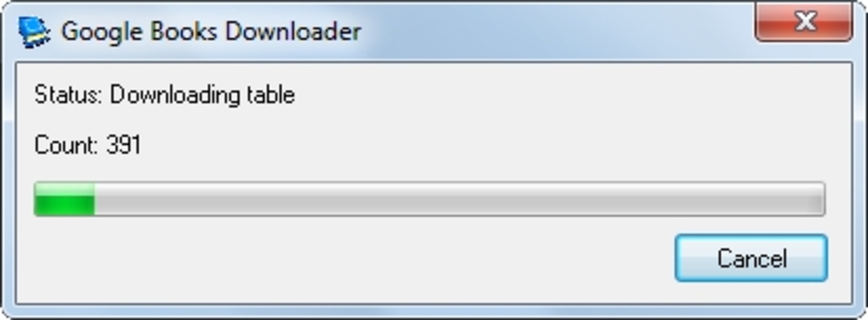Click the number 391 in the count line
Image resolution: width=868 pixels, height=320 pixels.
[124, 145]
